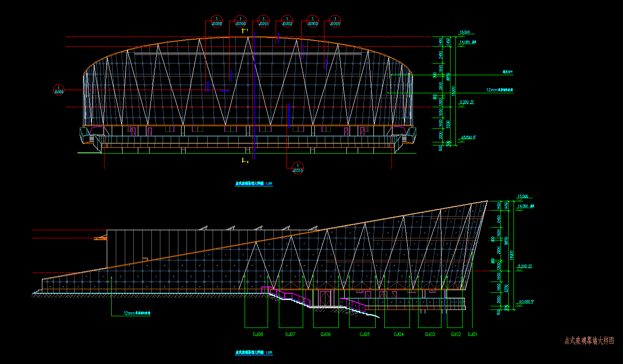Select the orange drawing title 点式玻璃幕墙大样图
Image resolution: width=623 pixels, height=364 pixels.
coord(589,341)
